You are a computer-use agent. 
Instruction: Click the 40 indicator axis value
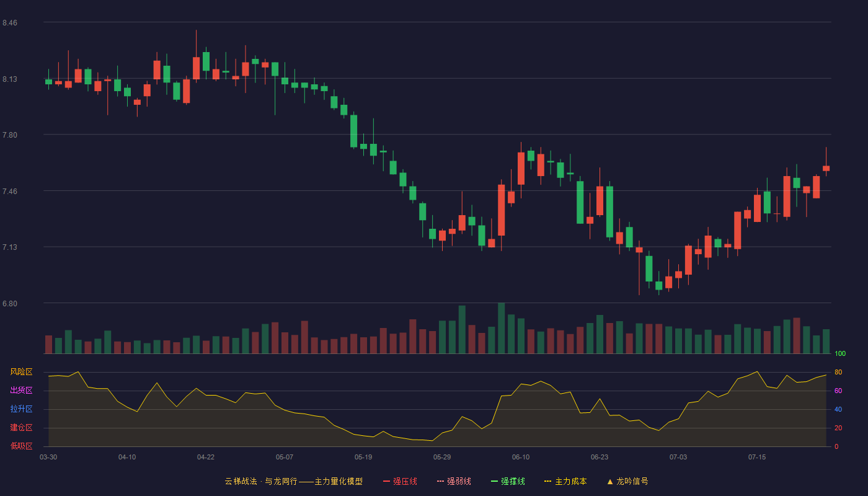pos(838,410)
